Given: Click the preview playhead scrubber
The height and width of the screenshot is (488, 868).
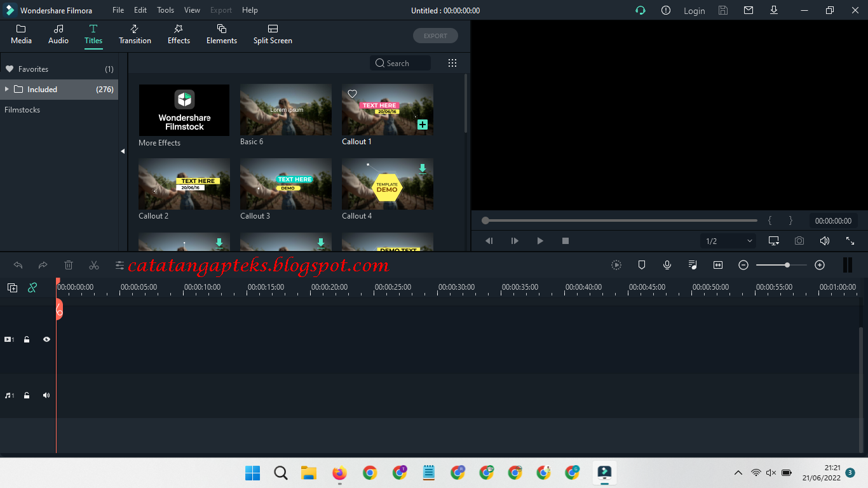Looking at the screenshot, I should [x=485, y=220].
